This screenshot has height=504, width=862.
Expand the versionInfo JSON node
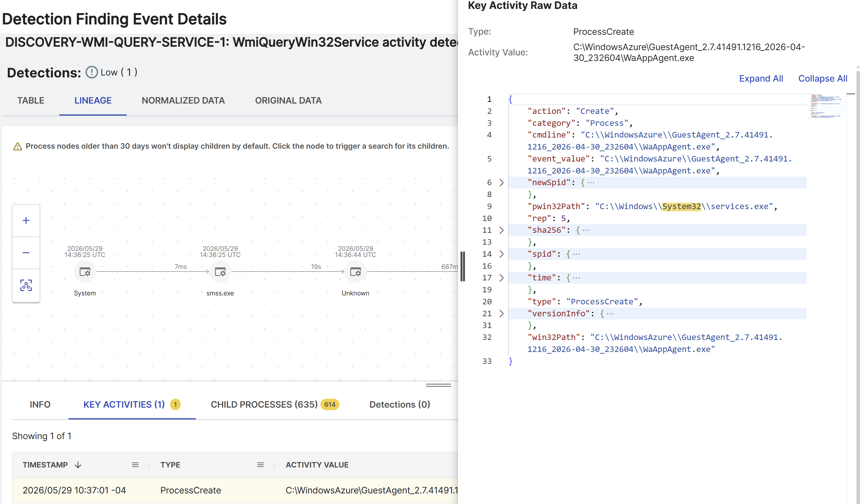(501, 314)
